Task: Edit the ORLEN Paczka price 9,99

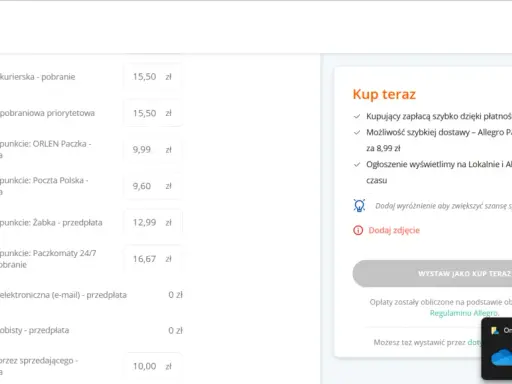Action: click(153, 150)
